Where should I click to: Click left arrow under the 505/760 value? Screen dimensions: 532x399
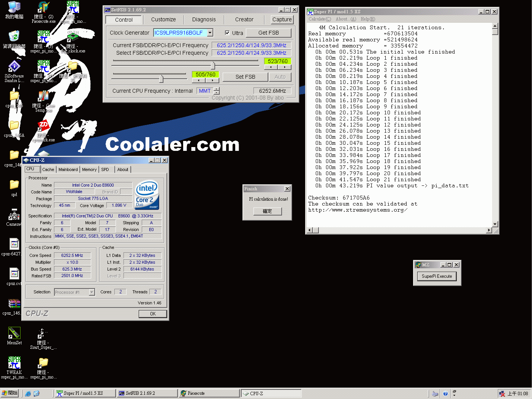(x=198, y=80)
